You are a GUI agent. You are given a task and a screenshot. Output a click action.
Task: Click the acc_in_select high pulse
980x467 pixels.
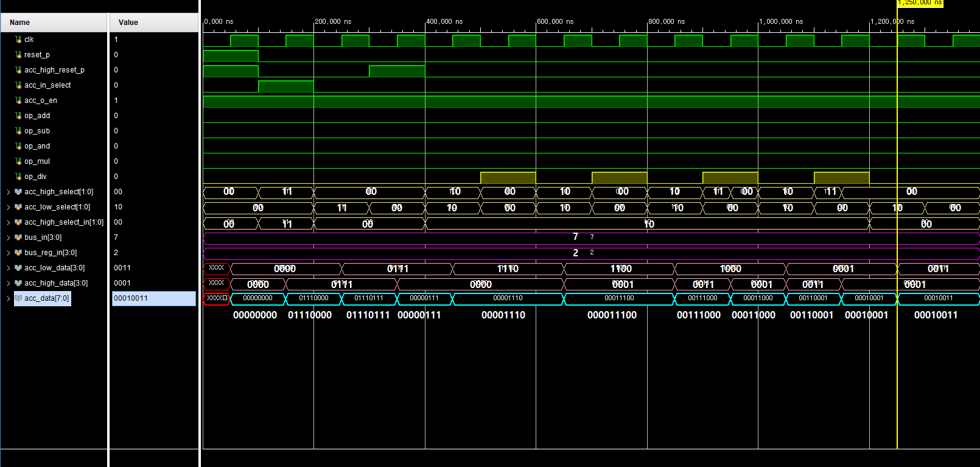[286, 86]
